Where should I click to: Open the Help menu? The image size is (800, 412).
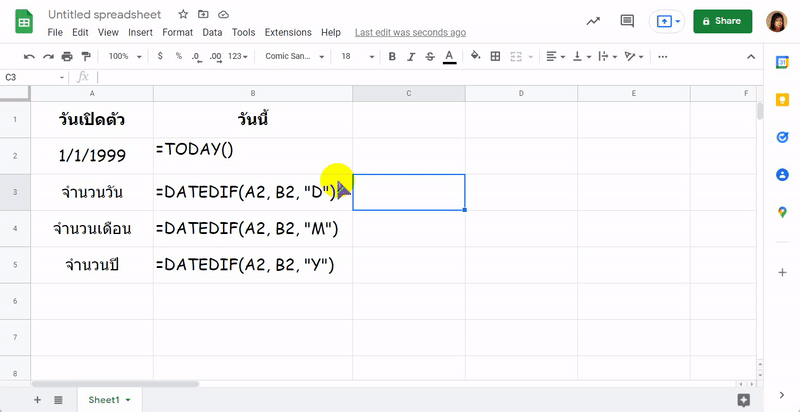pos(331,32)
